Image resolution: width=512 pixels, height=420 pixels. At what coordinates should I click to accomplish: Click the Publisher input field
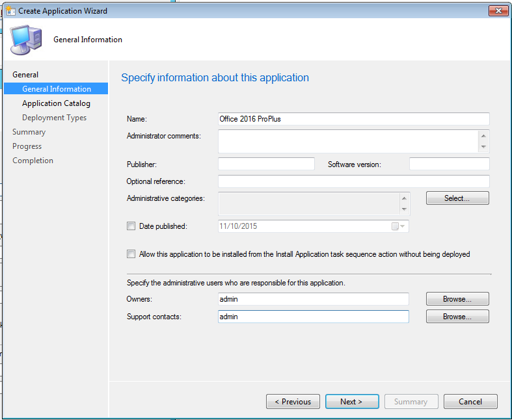coord(266,164)
